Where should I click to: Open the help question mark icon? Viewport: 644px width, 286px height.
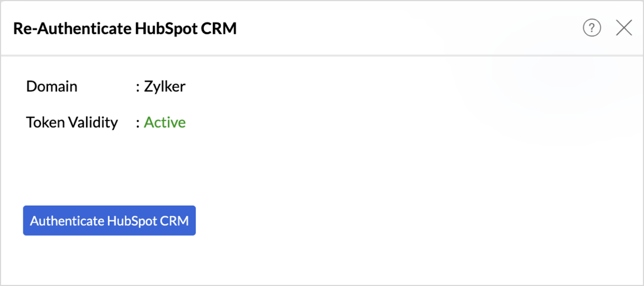click(592, 28)
